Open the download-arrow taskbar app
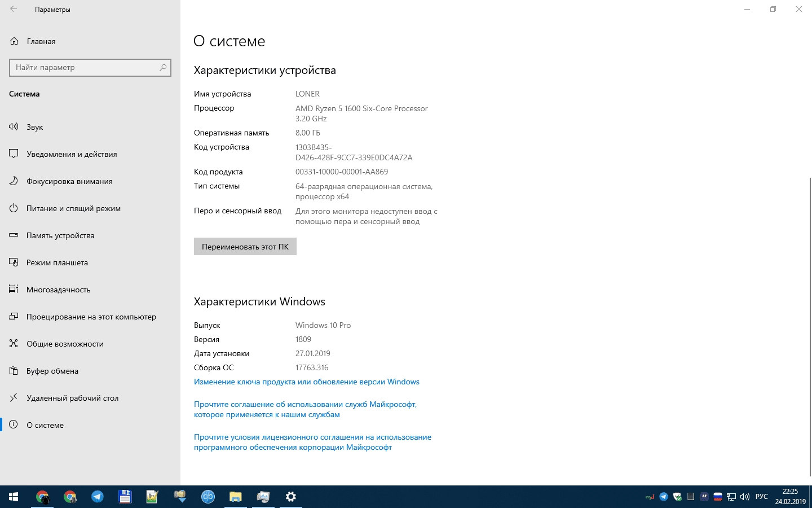Viewport: 812px width, 508px height. (x=180, y=497)
